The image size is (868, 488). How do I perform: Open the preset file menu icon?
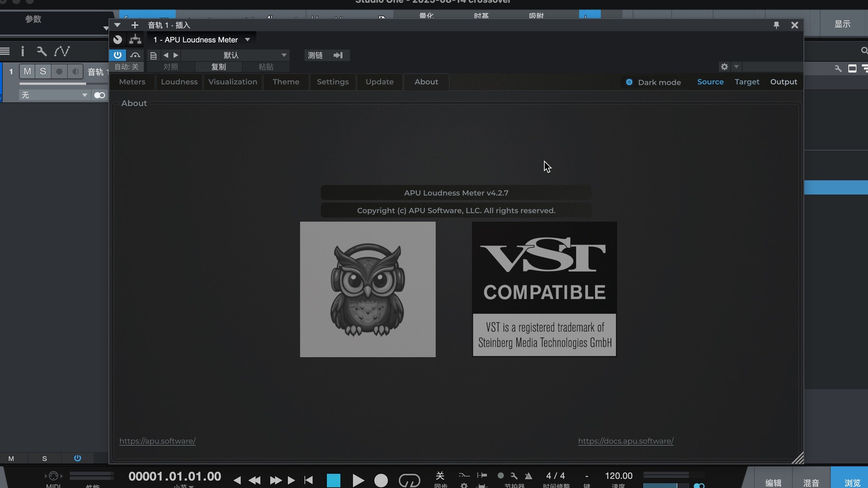coord(154,56)
